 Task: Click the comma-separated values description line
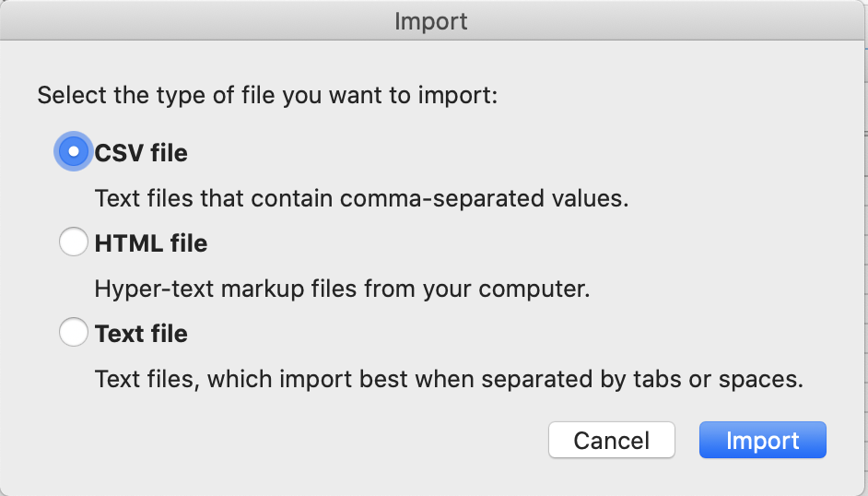(x=361, y=198)
